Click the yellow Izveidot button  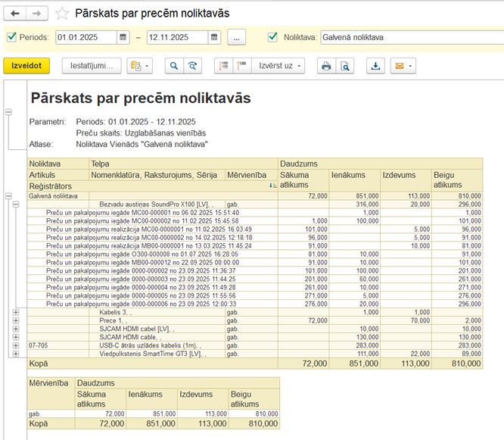coord(26,66)
